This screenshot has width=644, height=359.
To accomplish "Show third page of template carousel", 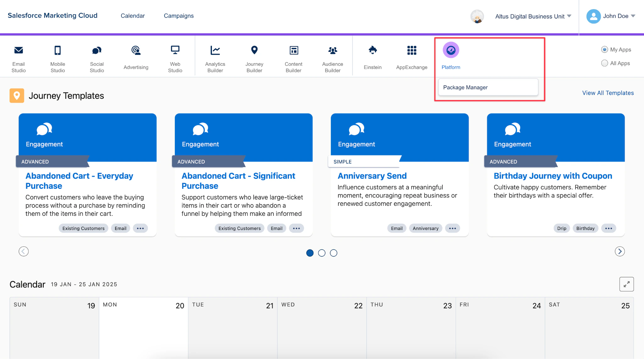I will click(x=334, y=253).
